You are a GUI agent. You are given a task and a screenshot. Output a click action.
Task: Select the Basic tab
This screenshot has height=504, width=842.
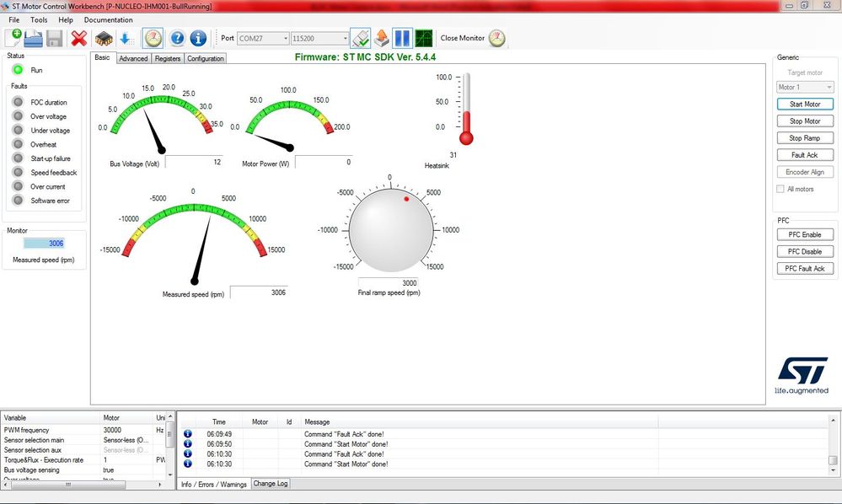click(102, 57)
